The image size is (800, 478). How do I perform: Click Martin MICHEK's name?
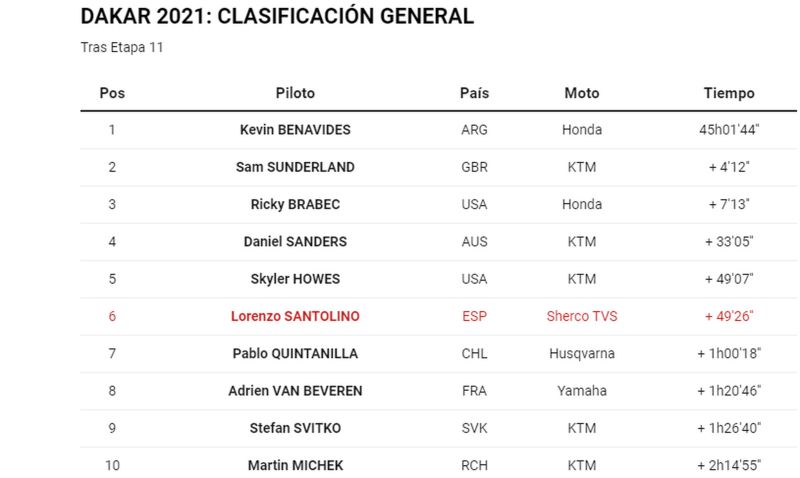click(295, 465)
